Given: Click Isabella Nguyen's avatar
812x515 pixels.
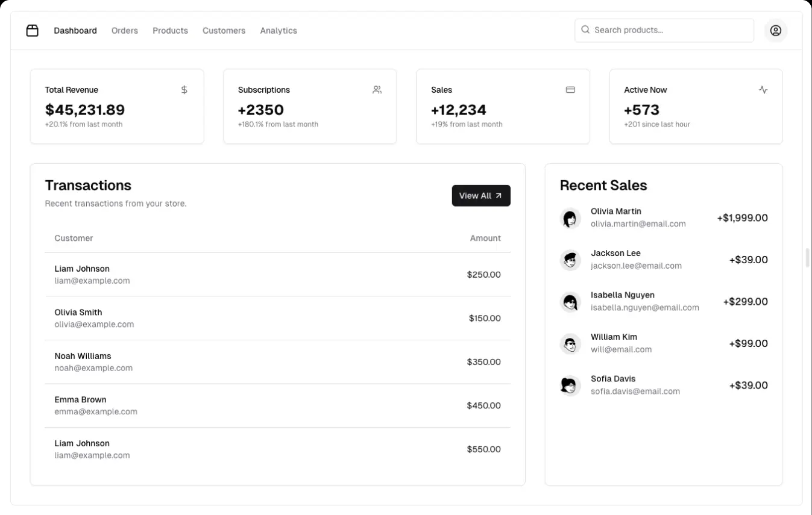Looking at the screenshot, I should (x=570, y=302).
